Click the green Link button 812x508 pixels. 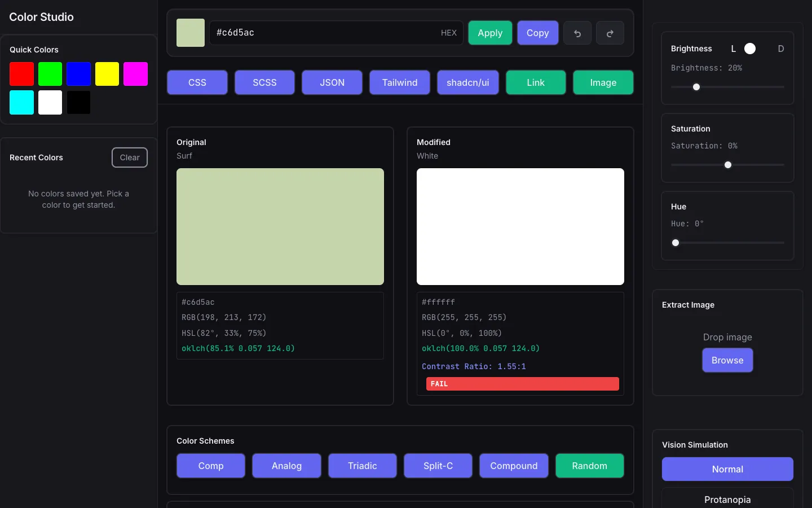pos(536,82)
